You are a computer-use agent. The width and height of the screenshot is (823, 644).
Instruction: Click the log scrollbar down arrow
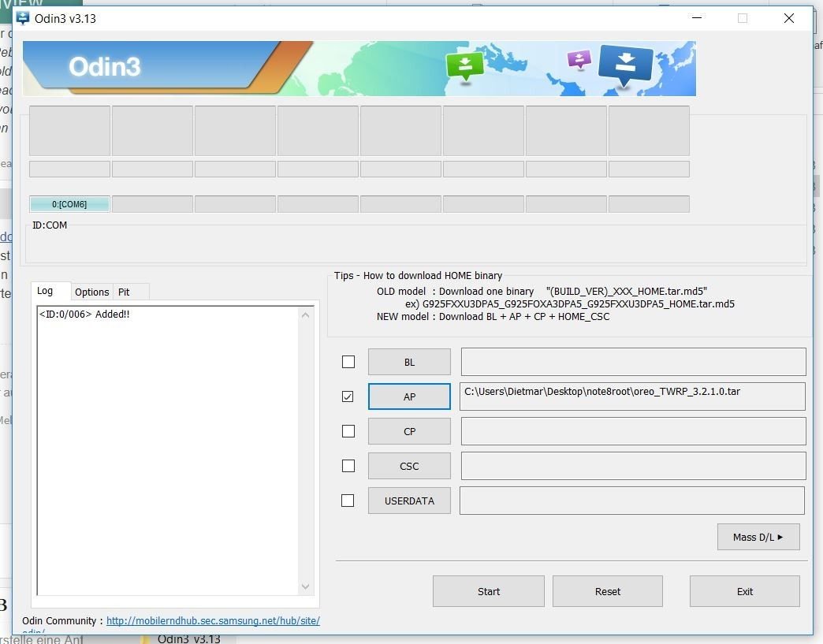(x=306, y=586)
